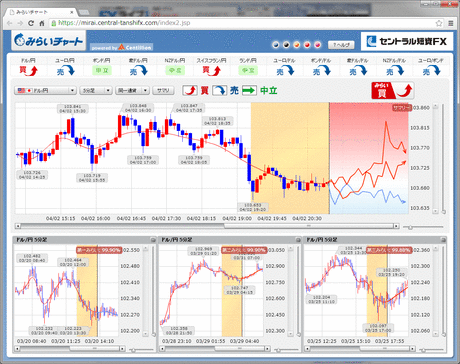Click the large みらい買 forecast button

pos(393,90)
